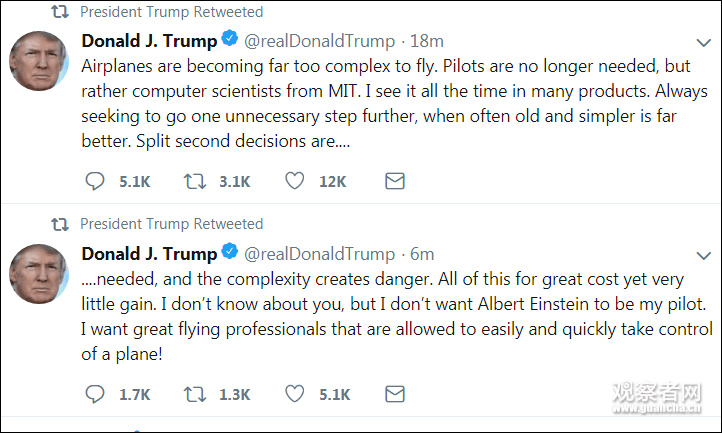Open the first tweet's profile avatar

pyautogui.click(x=38, y=60)
